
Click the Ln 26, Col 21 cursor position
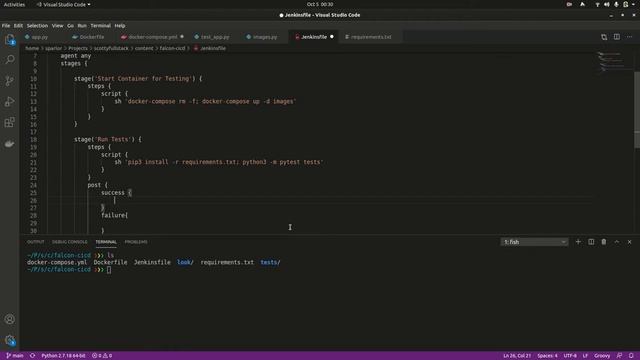coord(517,356)
